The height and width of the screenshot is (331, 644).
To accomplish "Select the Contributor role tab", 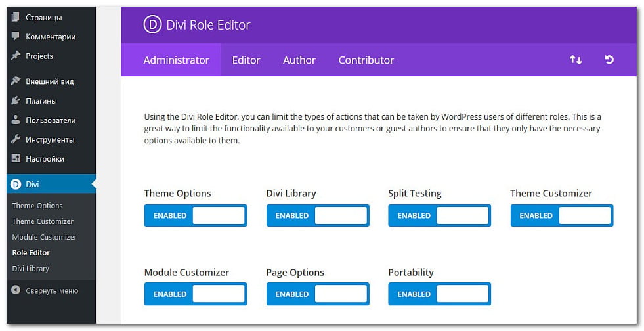I will pyautogui.click(x=366, y=60).
